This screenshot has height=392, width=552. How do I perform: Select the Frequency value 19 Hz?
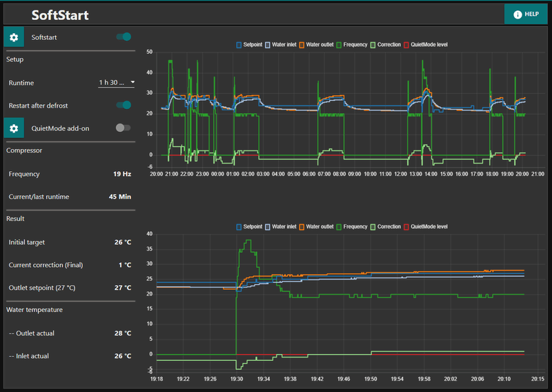[x=122, y=174]
